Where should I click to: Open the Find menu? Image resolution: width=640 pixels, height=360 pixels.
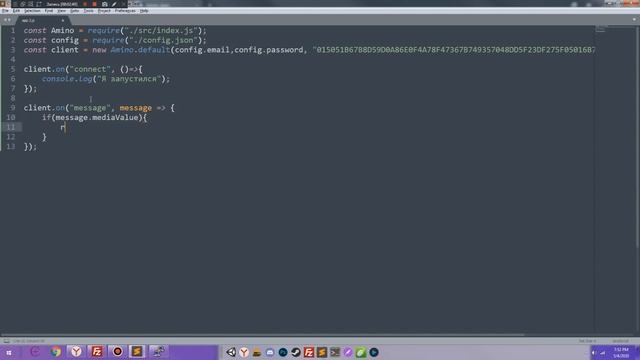(49, 11)
